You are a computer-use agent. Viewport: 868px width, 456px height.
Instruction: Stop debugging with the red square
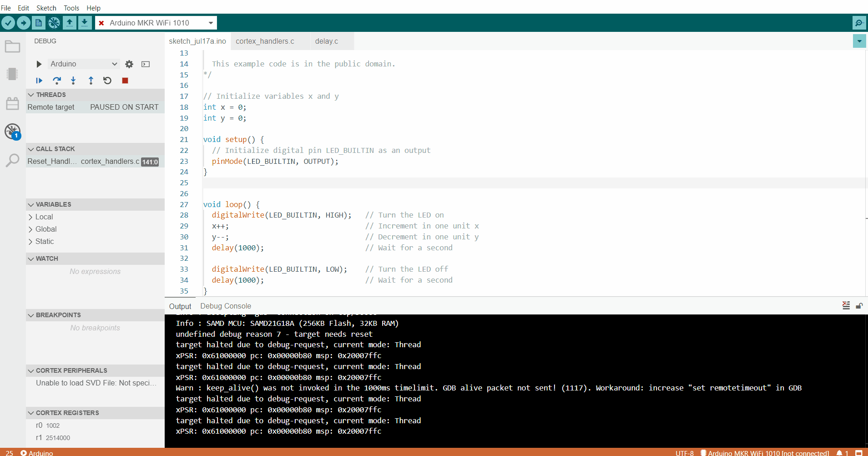[125, 81]
